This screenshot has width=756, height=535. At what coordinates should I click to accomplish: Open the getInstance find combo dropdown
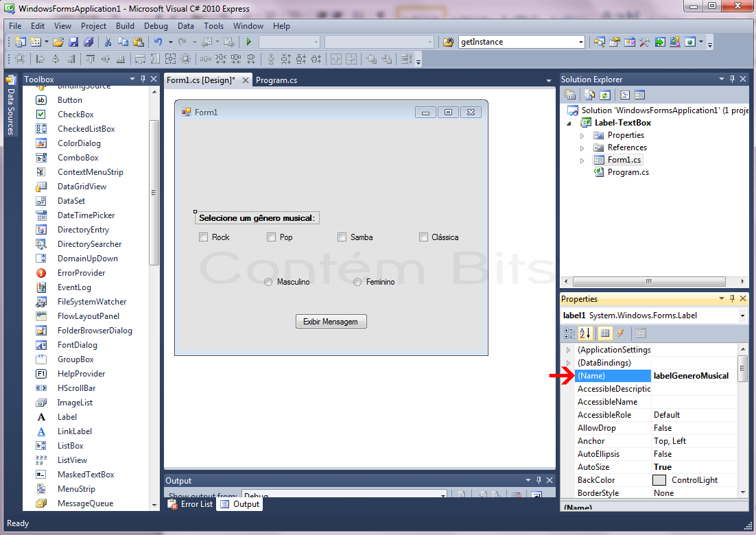tap(580, 42)
